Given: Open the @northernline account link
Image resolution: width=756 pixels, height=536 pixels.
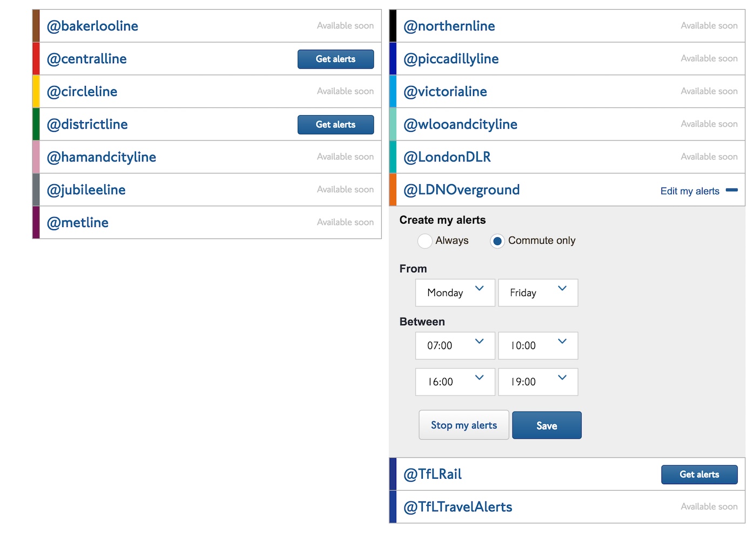Looking at the screenshot, I should pyautogui.click(x=449, y=26).
